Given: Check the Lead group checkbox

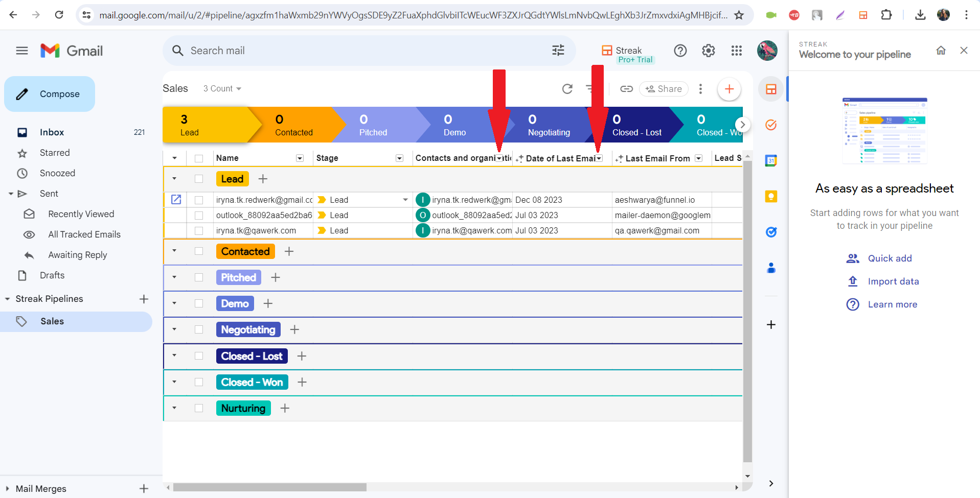Looking at the screenshot, I should [199, 179].
